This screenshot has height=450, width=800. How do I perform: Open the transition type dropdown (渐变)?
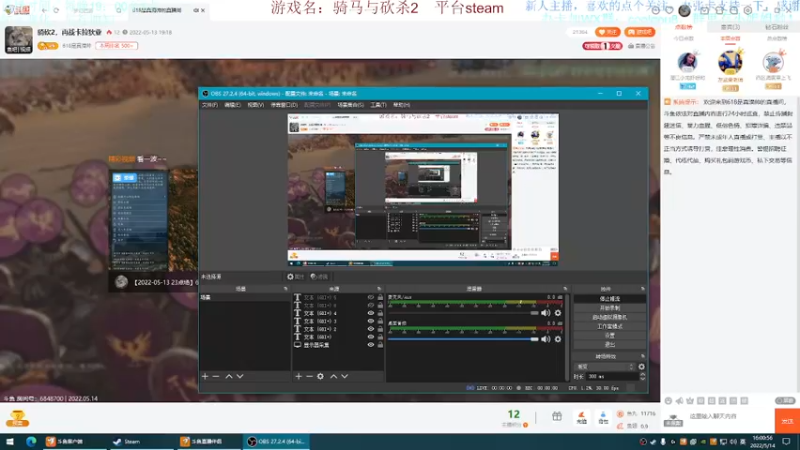coord(605,367)
